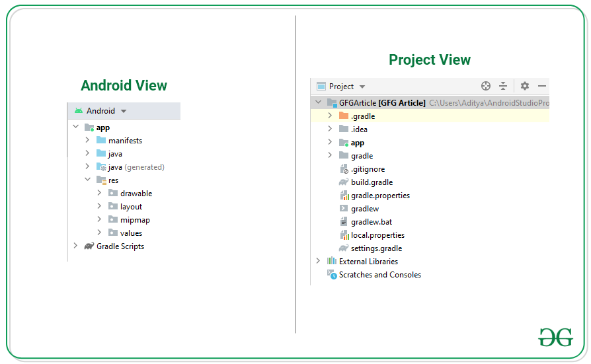Click the GeeksforGeeks logo
The height and width of the screenshot is (364, 591).
click(555, 337)
